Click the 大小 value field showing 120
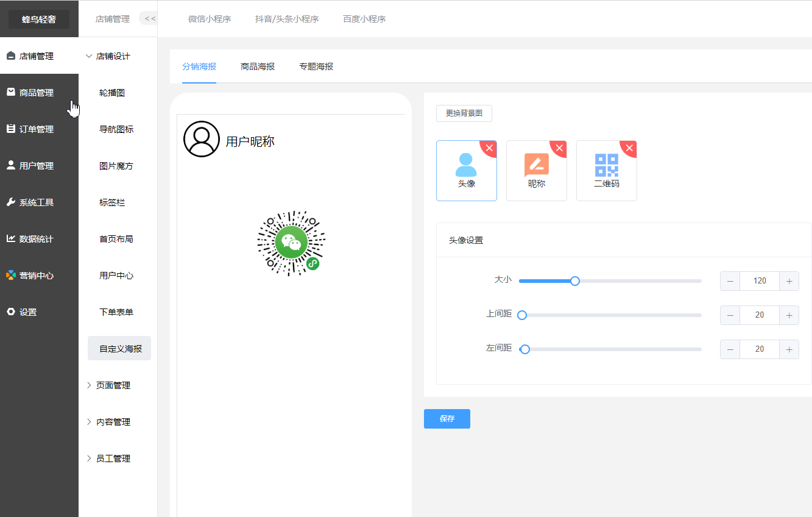812x517 pixels. point(760,281)
